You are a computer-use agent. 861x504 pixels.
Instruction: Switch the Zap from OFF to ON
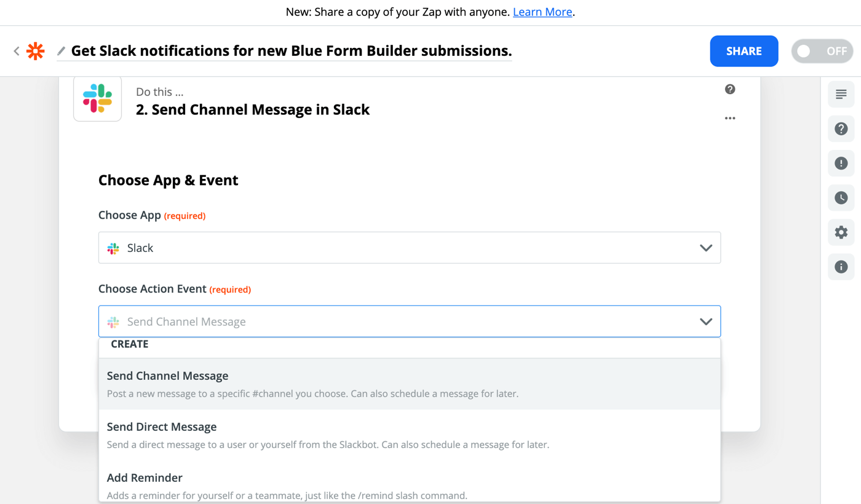(822, 51)
